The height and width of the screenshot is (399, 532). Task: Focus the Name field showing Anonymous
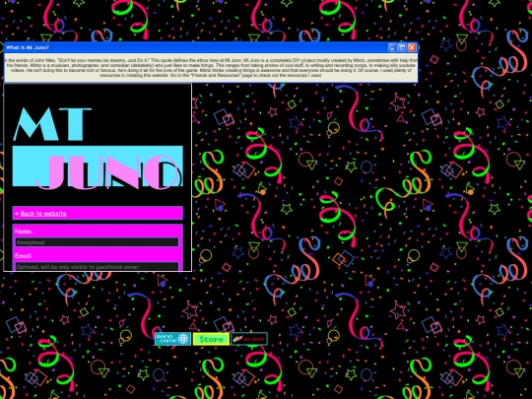pos(97,242)
